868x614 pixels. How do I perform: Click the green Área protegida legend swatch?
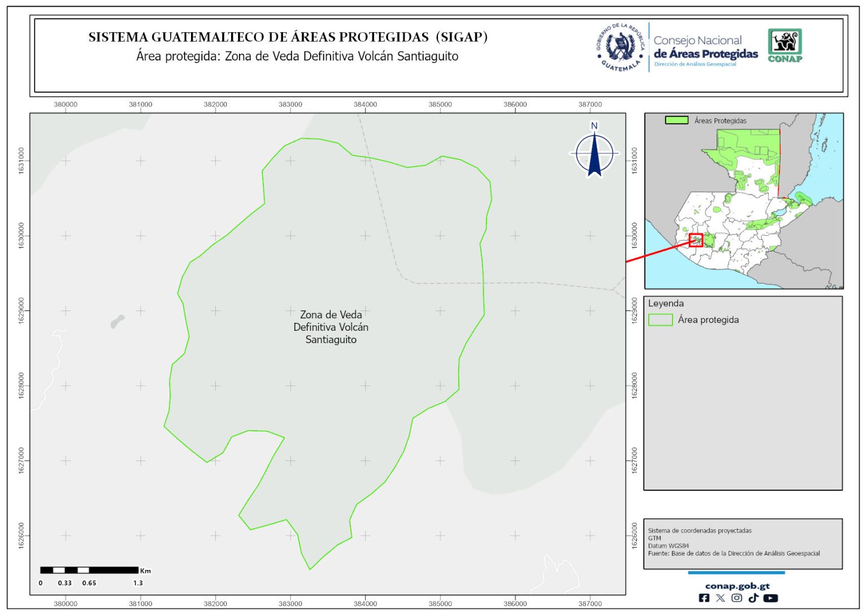click(659, 320)
